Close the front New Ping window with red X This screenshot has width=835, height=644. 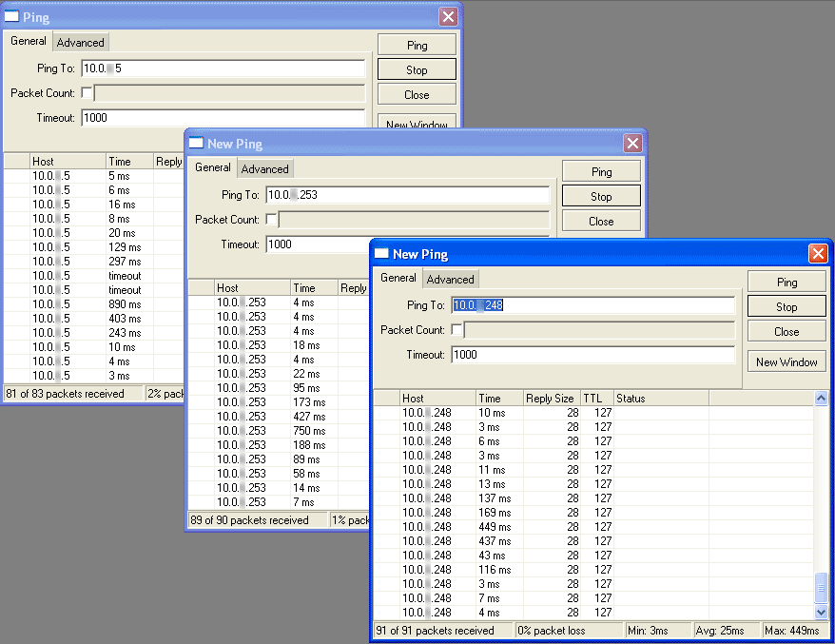point(818,254)
